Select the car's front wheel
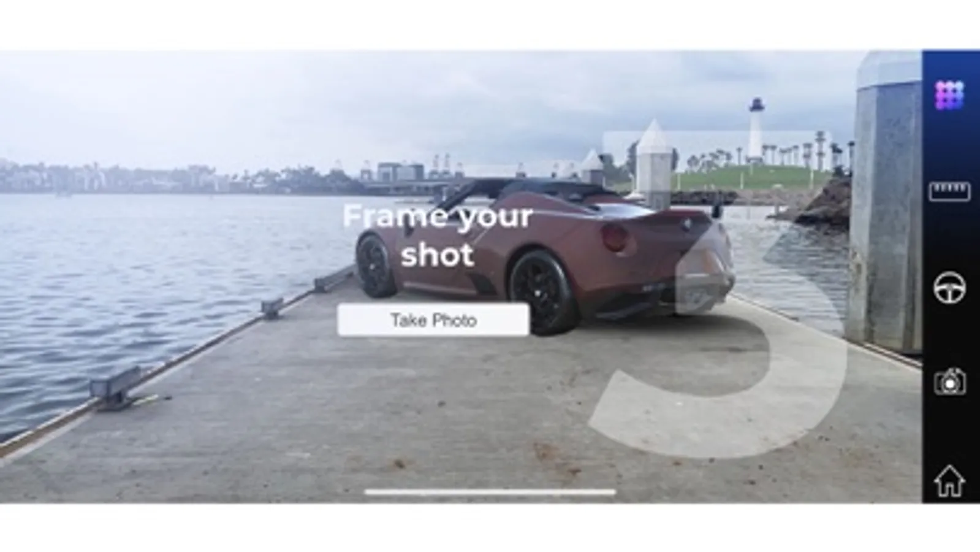This screenshot has height=552, width=980. tap(374, 266)
